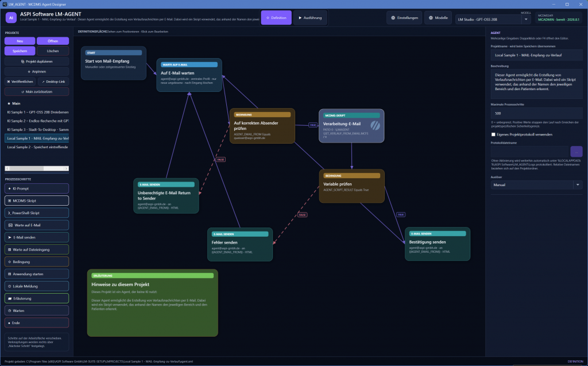Click the Öffnen button

click(x=53, y=41)
